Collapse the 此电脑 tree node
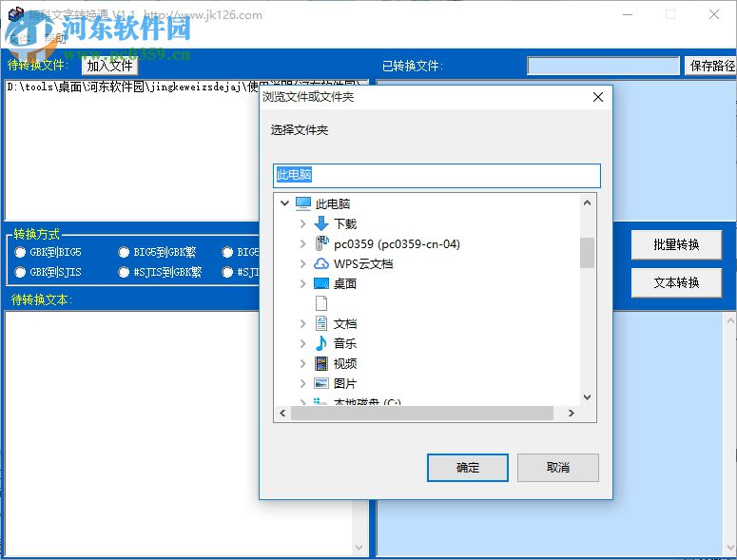 (x=284, y=203)
